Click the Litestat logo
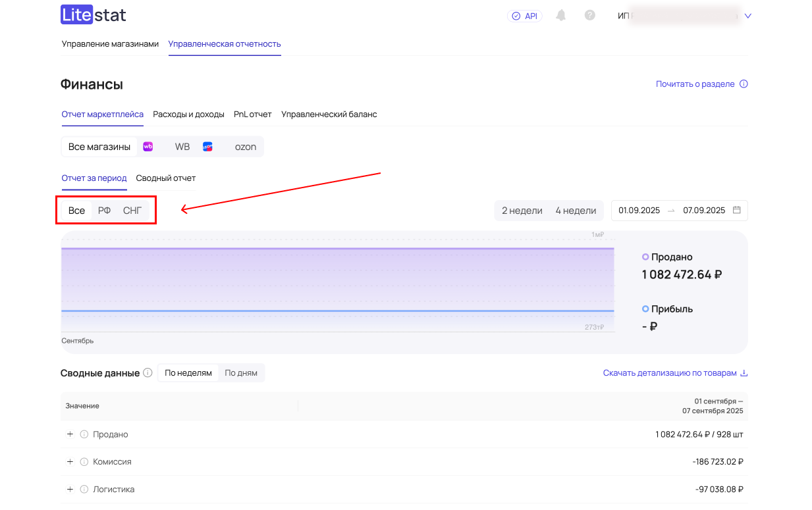The image size is (812, 510). click(93, 15)
